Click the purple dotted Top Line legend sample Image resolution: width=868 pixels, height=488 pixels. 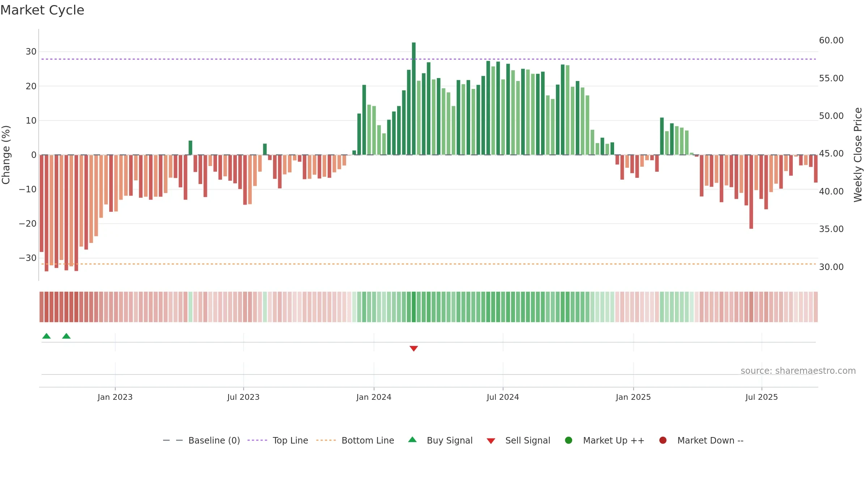coord(257,440)
